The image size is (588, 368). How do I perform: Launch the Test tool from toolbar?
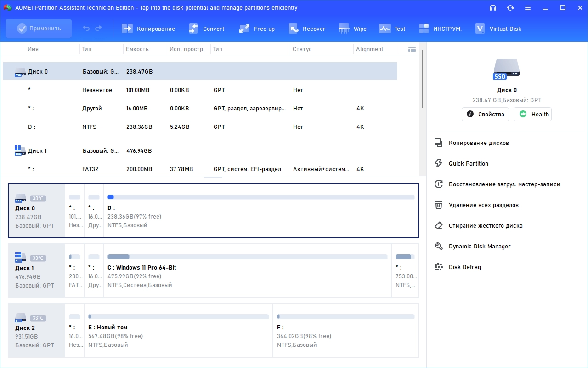click(x=384, y=29)
